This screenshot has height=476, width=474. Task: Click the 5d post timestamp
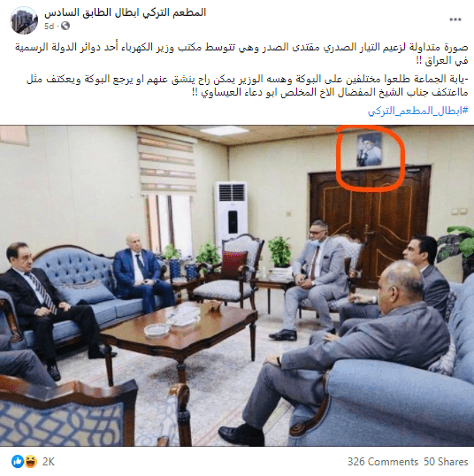[49, 27]
